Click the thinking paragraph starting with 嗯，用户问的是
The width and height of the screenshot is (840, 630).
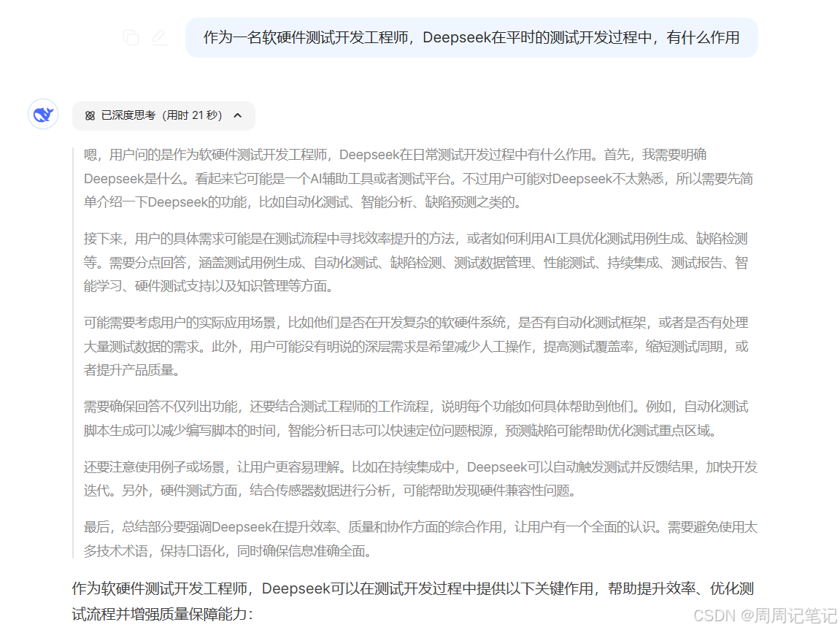tap(418, 178)
